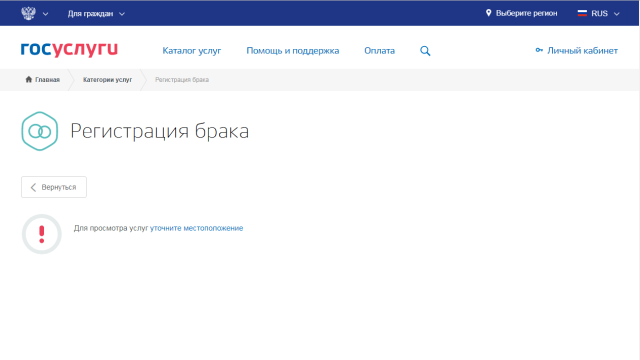Screen dimensions: 640x360
Task: Expand the chevron next to the emblem
Action: point(45,14)
